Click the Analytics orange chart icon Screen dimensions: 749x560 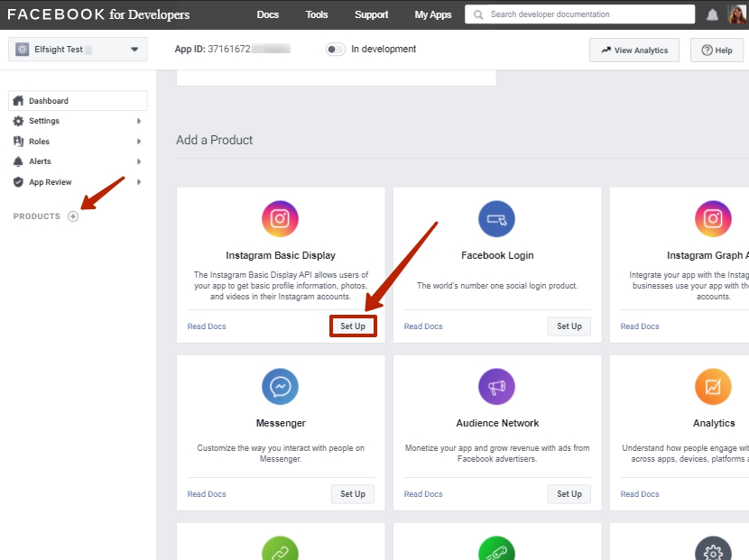point(713,387)
